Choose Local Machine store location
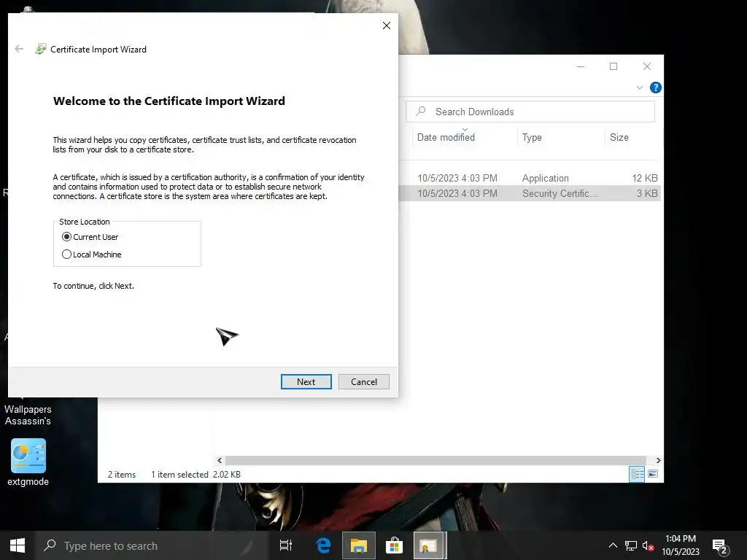This screenshot has width=747, height=560. coord(92,254)
